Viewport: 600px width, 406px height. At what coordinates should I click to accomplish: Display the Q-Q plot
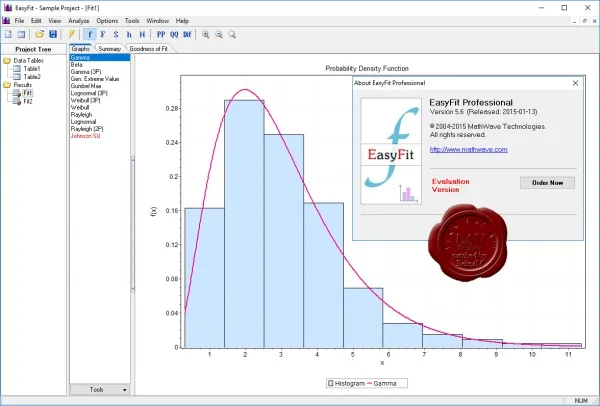[174, 34]
